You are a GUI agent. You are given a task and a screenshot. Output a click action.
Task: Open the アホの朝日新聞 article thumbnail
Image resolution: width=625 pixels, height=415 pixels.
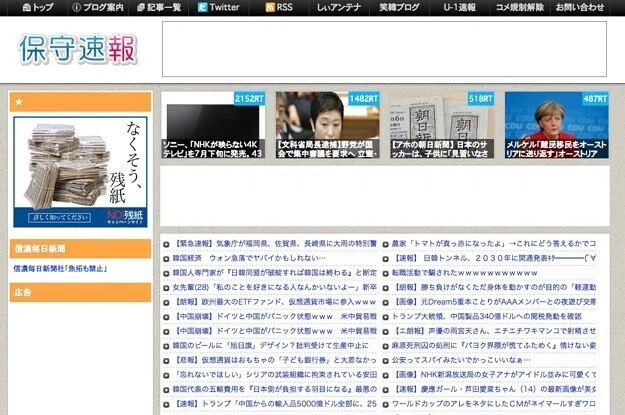click(x=442, y=125)
